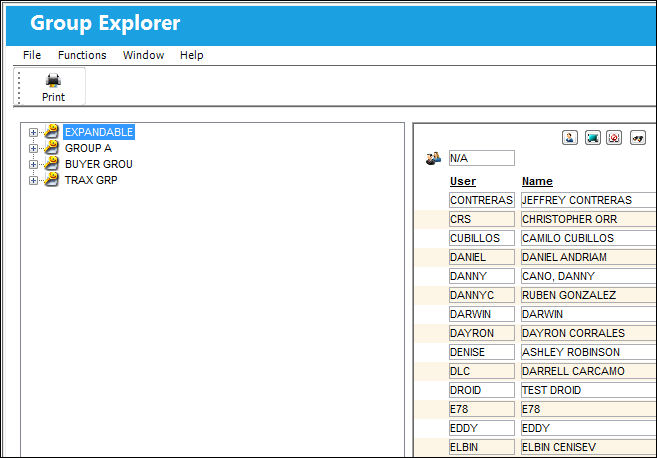
Task: Click the teal select-all screen icon
Action: (x=592, y=137)
